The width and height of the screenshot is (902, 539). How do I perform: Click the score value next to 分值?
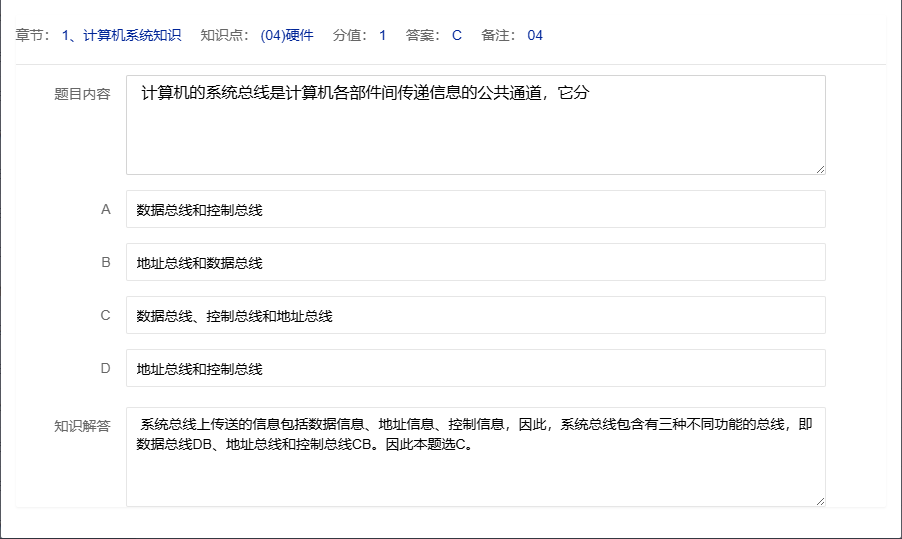382,36
